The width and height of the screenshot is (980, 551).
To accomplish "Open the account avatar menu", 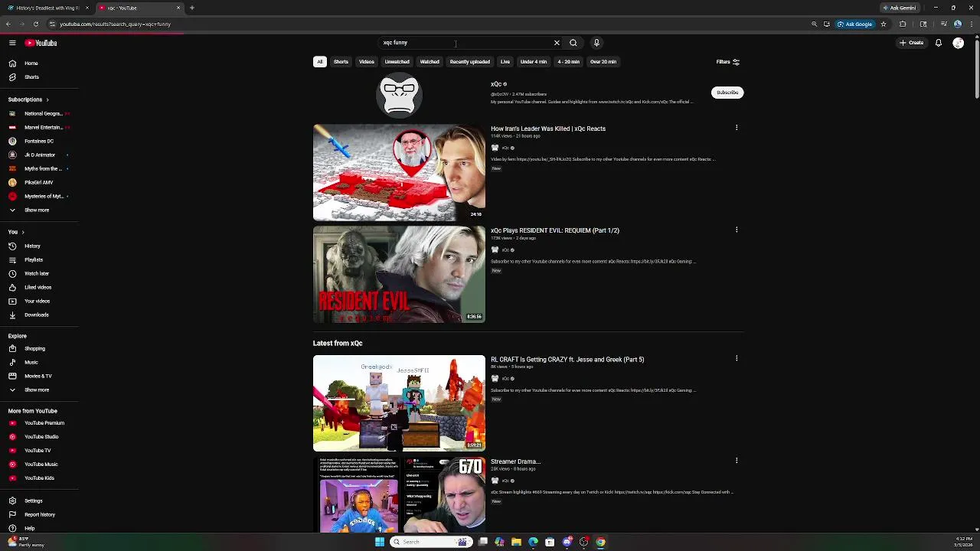I will (958, 43).
